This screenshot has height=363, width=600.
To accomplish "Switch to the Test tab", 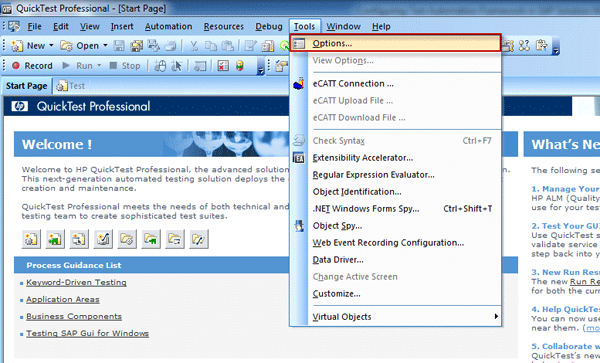I will click(x=70, y=86).
